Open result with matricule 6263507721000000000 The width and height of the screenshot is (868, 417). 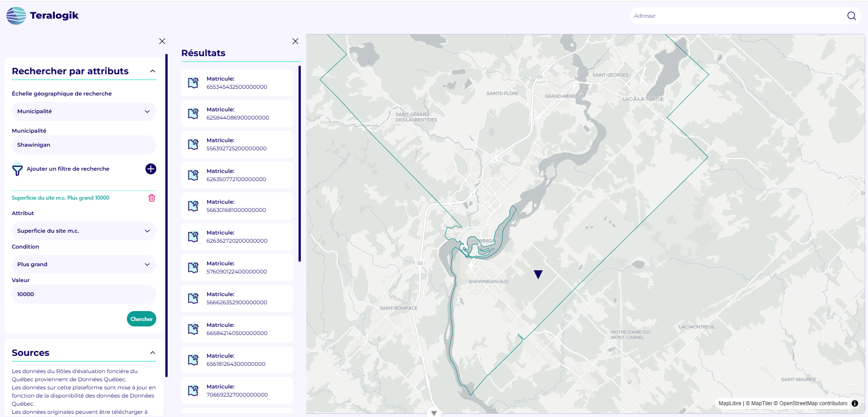237,175
